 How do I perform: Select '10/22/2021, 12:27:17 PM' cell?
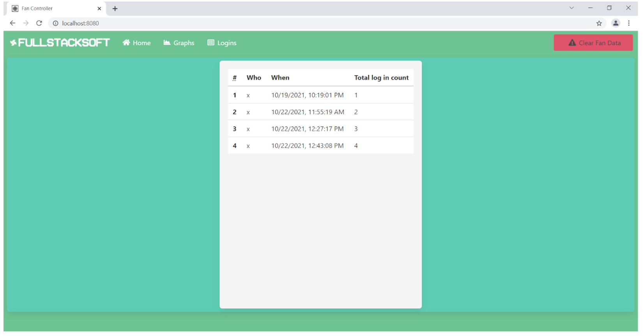[308, 129]
